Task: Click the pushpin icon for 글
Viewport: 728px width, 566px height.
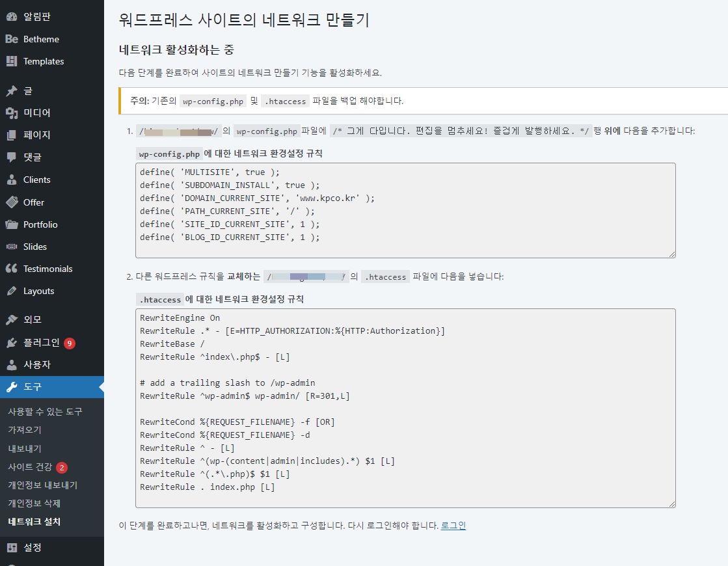Action: [x=12, y=91]
